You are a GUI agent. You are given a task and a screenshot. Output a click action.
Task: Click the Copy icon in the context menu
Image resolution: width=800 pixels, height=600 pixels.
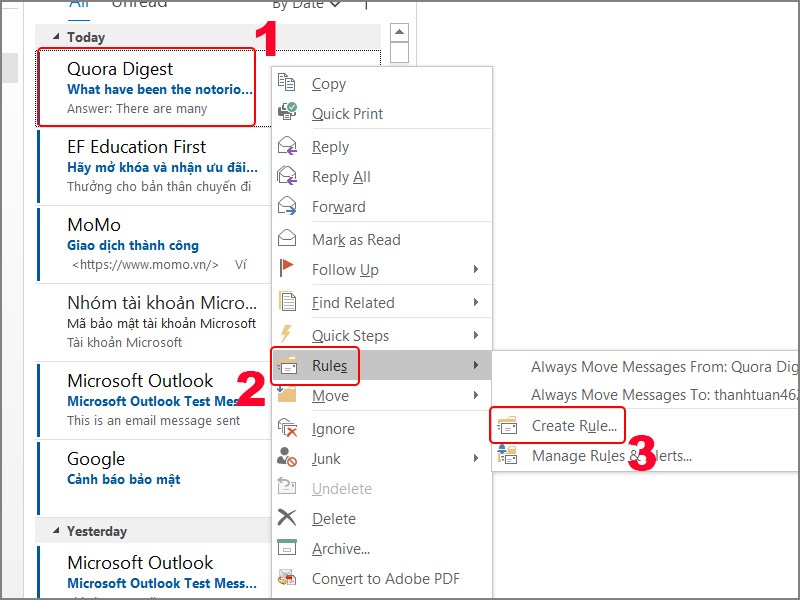pyautogui.click(x=288, y=84)
